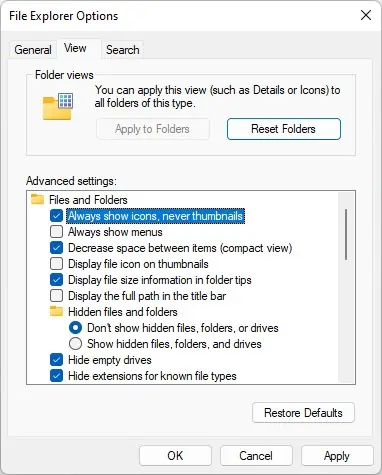Disable compact view checkbox
382x475 pixels.
pyautogui.click(x=56, y=248)
